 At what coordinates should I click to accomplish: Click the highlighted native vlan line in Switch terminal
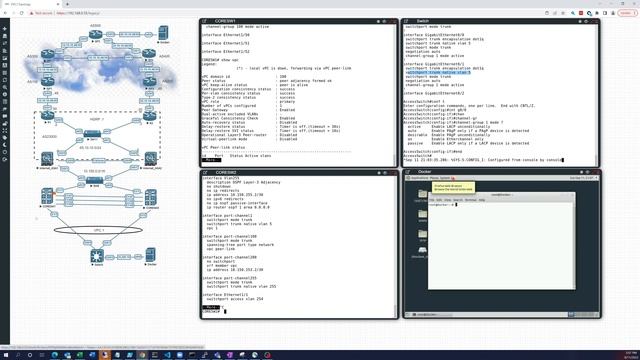438,73
